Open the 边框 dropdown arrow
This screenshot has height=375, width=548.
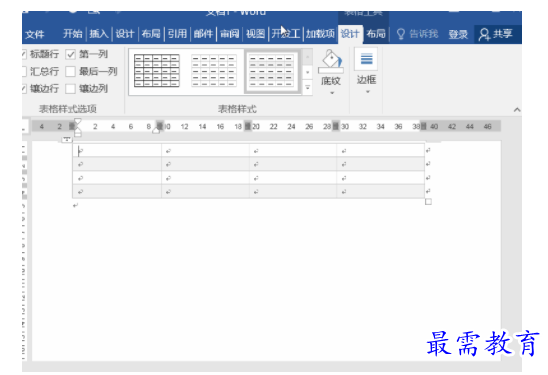click(367, 92)
